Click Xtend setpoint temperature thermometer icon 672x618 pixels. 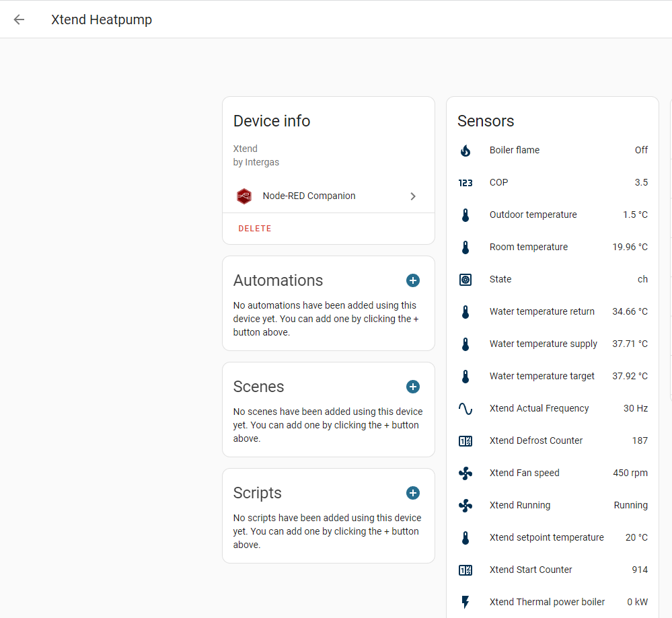[465, 538]
